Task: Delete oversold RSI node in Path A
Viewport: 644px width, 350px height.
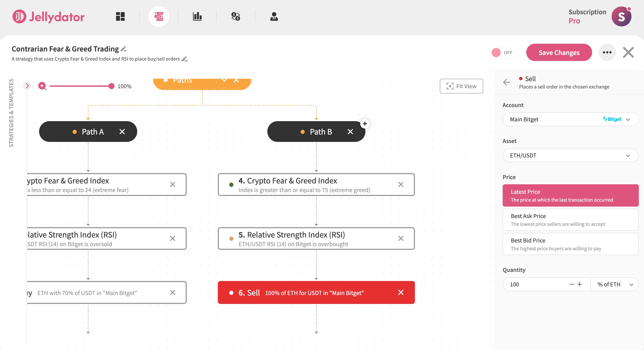Action: (x=172, y=238)
